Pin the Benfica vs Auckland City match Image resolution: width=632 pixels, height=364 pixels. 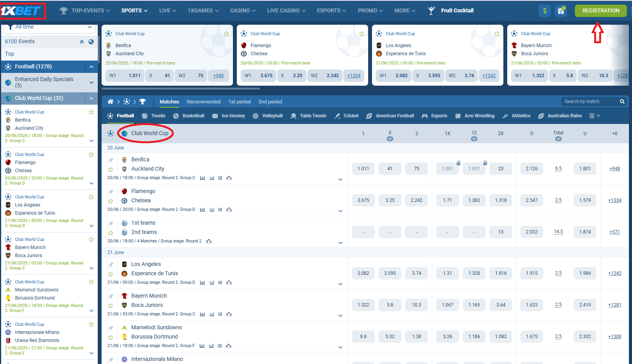111,160
